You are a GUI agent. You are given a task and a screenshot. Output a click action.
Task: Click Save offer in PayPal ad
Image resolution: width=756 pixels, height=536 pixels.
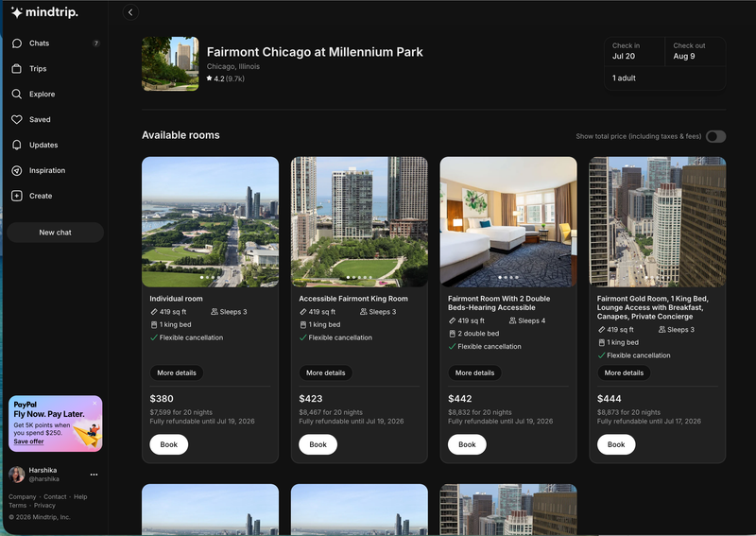tap(28, 441)
